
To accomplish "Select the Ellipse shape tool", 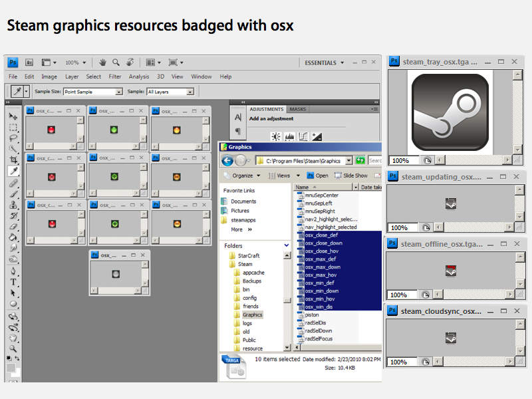I will (x=13, y=304).
